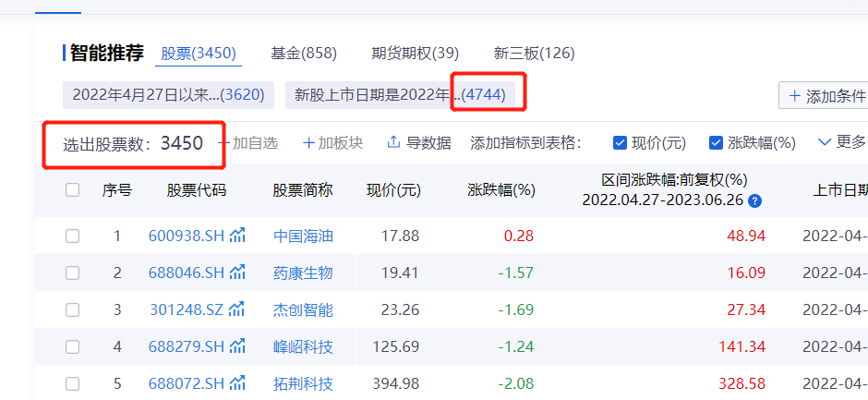Check the box for row 杰创智能

(73, 309)
